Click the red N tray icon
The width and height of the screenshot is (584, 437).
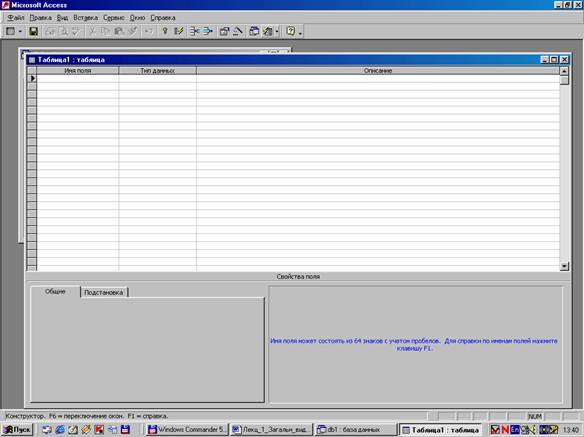pos(505,430)
